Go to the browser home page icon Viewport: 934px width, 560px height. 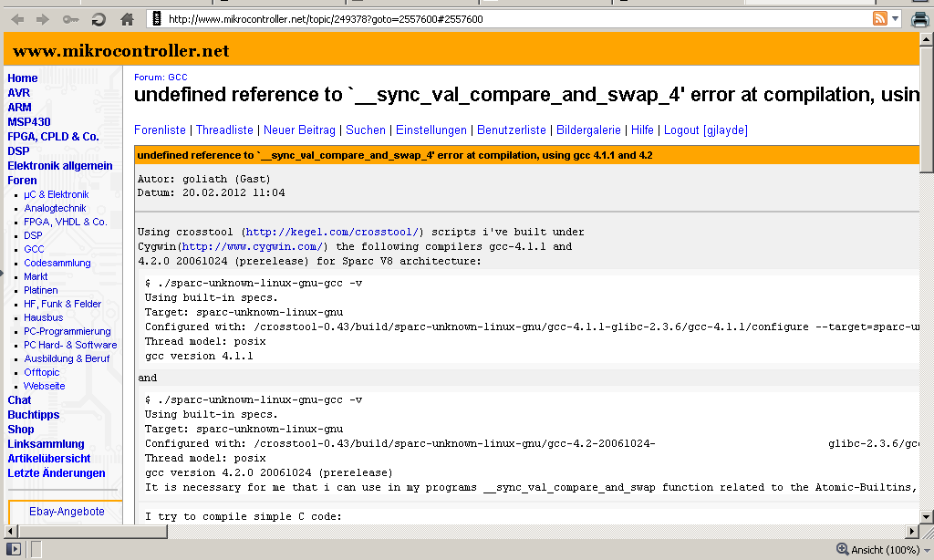(x=127, y=20)
